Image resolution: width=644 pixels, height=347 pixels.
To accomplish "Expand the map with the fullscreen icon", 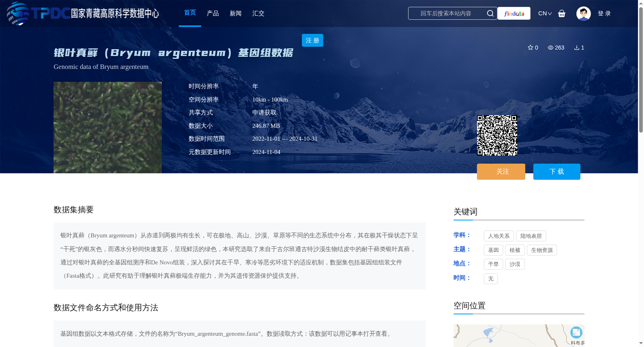I will pyautogui.click(x=576, y=332).
